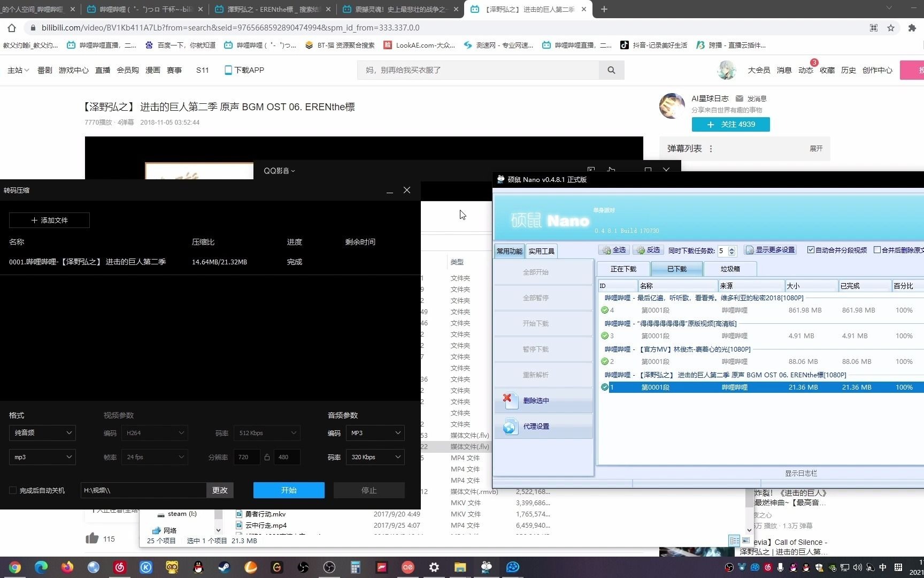Open Settings gear in the taskbar
This screenshot has width=924, height=578.
434,567
